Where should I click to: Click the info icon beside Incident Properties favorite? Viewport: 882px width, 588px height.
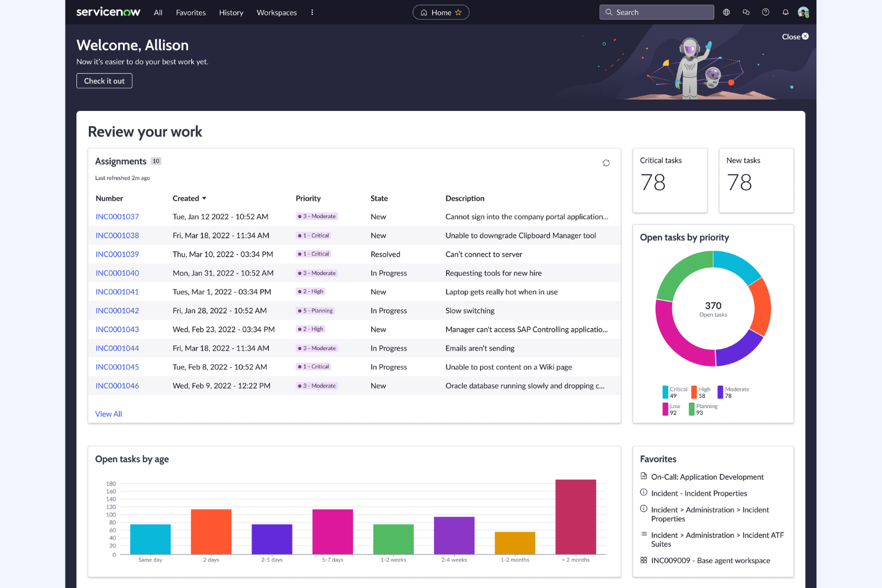[644, 492]
